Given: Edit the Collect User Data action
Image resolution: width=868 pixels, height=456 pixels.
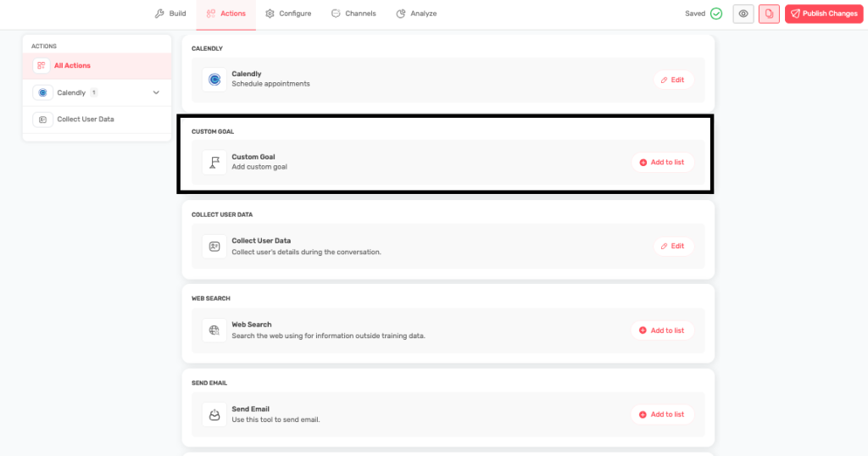Looking at the screenshot, I should (x=673, y=247).
